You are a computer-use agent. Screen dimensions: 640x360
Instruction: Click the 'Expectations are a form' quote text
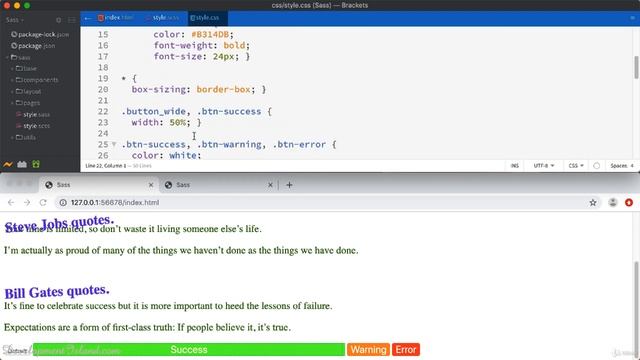pyautogui.click(x=147, y=327)
